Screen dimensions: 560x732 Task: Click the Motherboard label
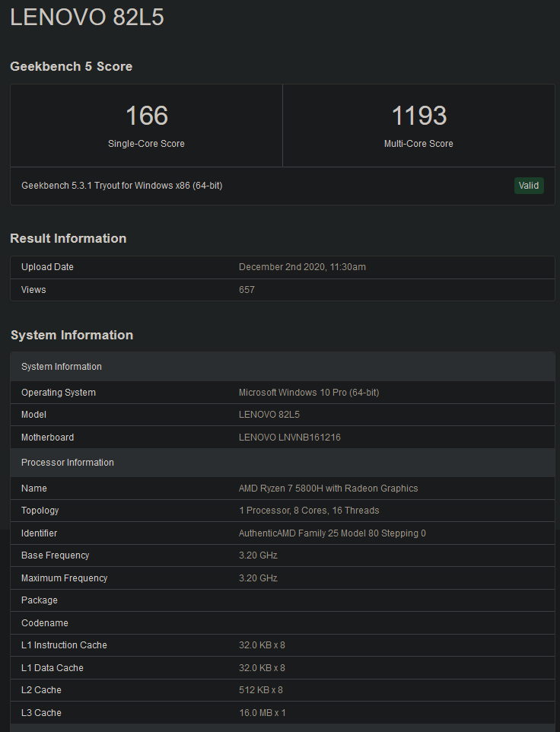48,438
